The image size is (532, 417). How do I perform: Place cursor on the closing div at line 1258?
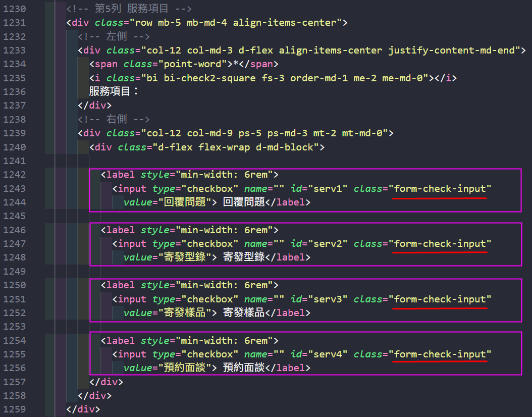(94, 396)
